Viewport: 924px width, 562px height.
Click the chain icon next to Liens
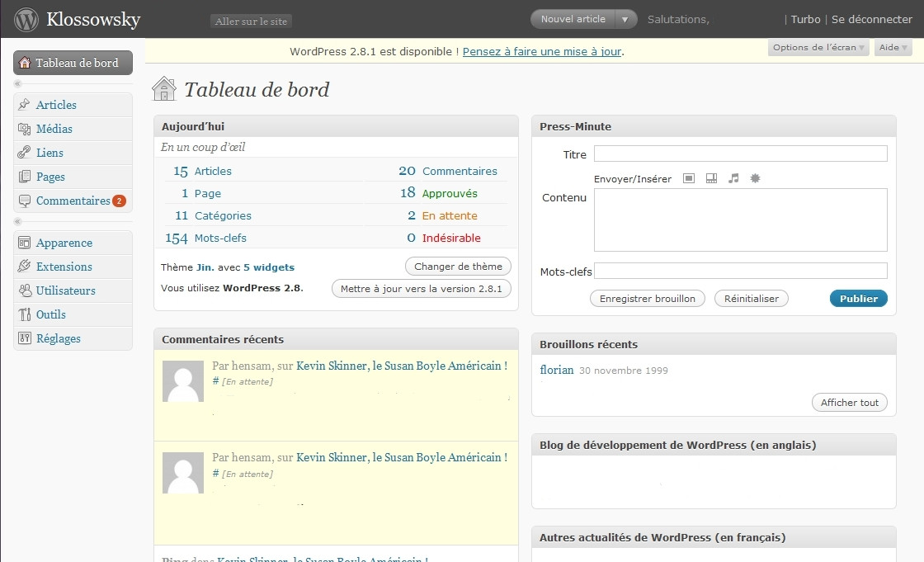[24, 153]
